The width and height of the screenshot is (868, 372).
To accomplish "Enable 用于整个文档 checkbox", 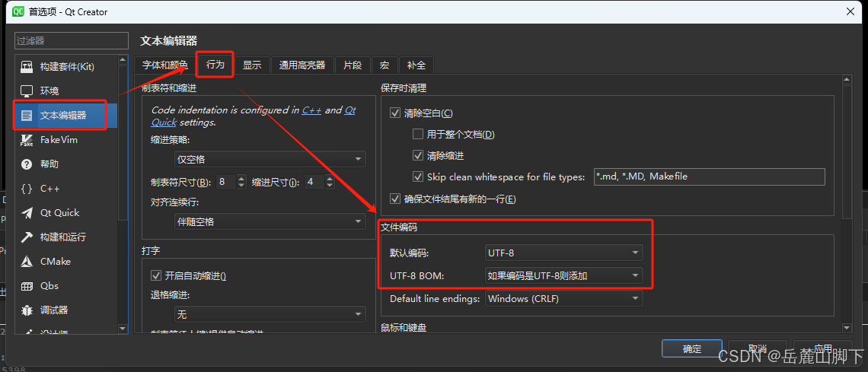I will point(418,135).
